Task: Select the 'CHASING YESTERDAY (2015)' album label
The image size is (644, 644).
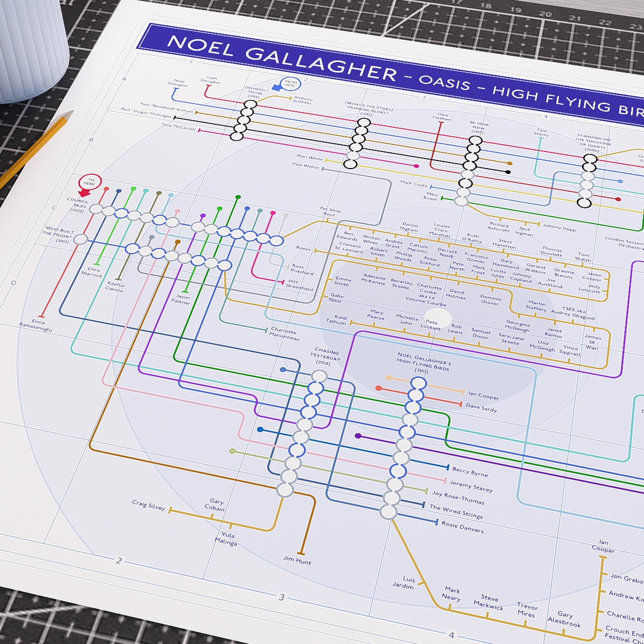Action: tap(327, 356)
